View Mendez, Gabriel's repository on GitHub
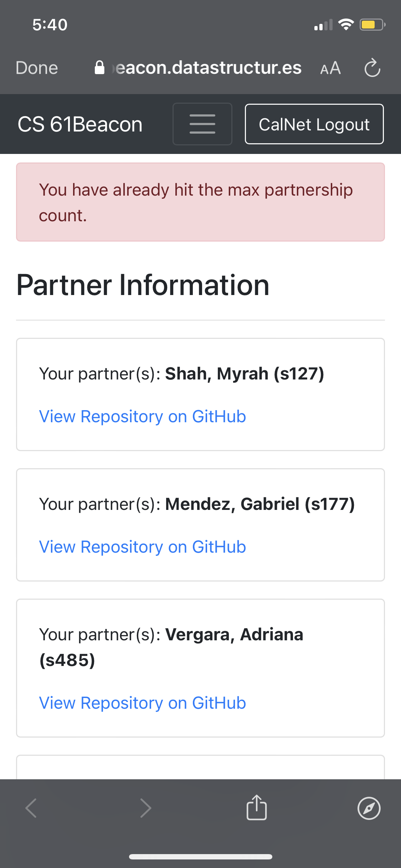The height and width of the screenshot is (868, 401). point(142,547)
